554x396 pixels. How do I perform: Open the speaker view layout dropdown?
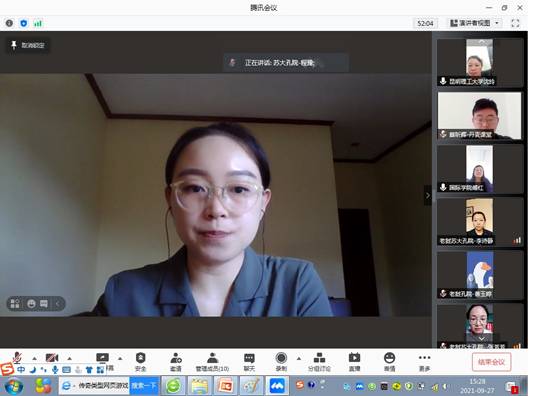click(476, 23)
